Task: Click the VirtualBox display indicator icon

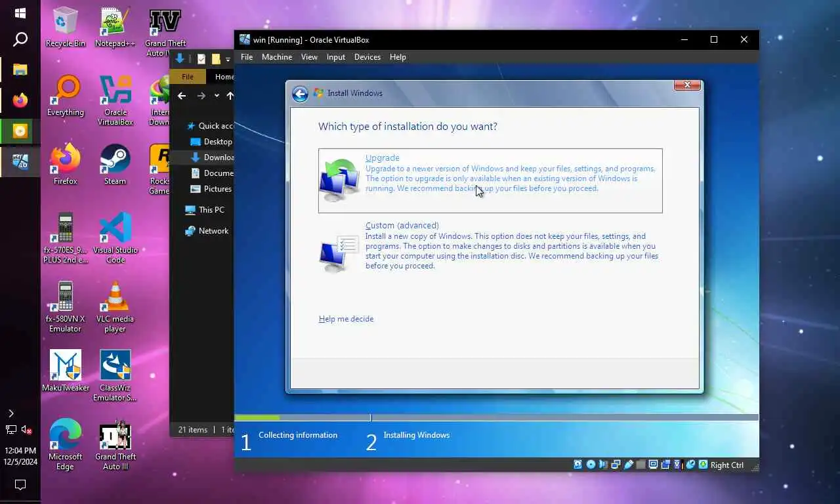Action: click(x=653, y=465)
